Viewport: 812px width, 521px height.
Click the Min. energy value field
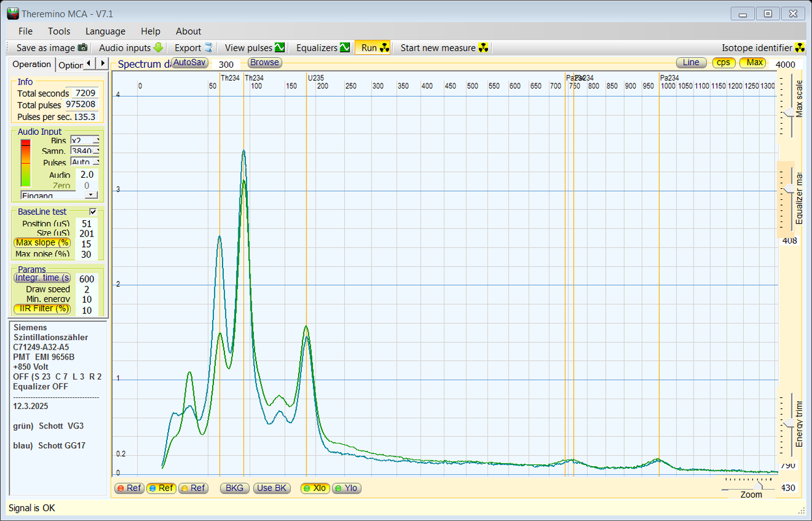point(86,300)
